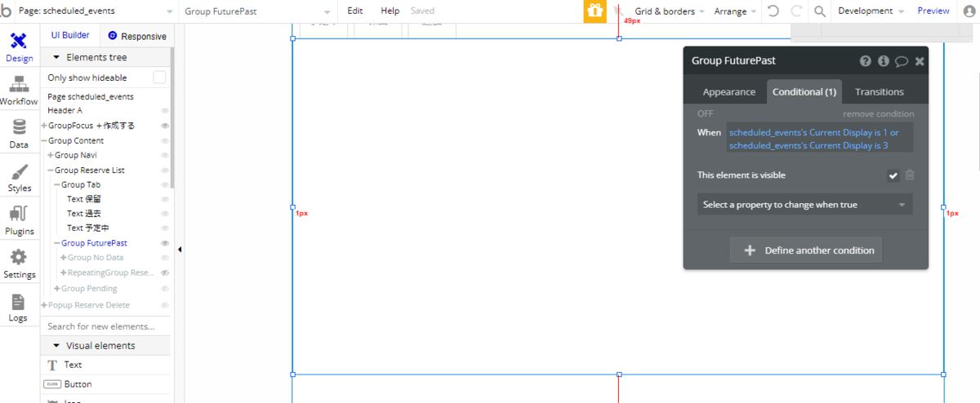Image resolution: width=980 pixels, height=403 pixels.
Task: Toggle the condition OFF switch
Action: coord(706,113)
